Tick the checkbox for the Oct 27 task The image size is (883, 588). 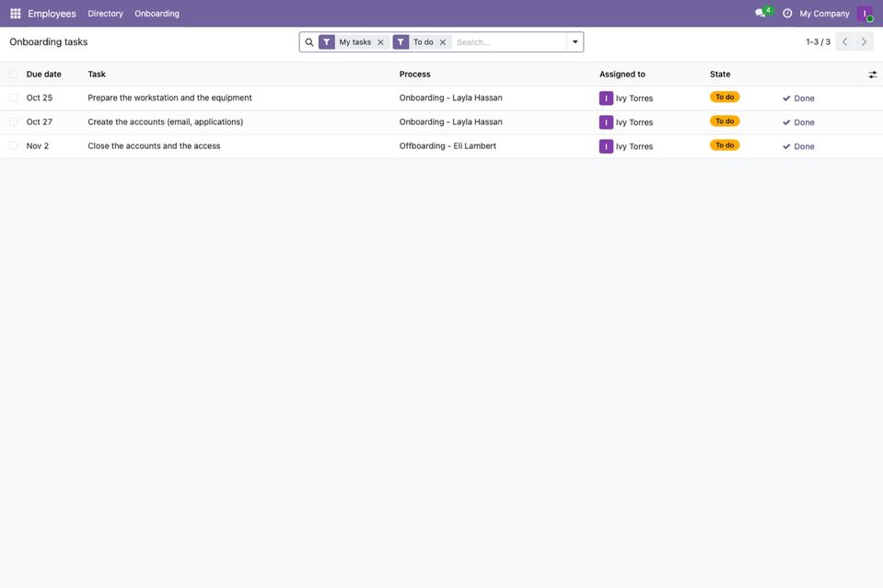coord(14,122)
